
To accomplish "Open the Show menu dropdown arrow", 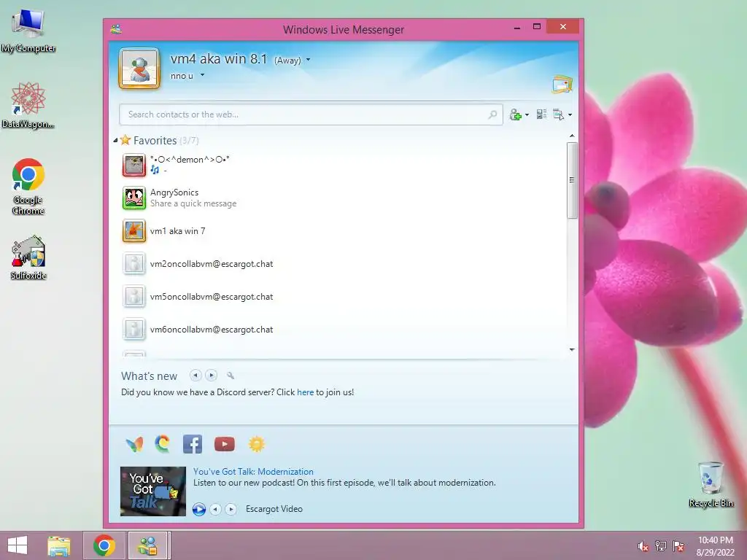I will (570, 114).
